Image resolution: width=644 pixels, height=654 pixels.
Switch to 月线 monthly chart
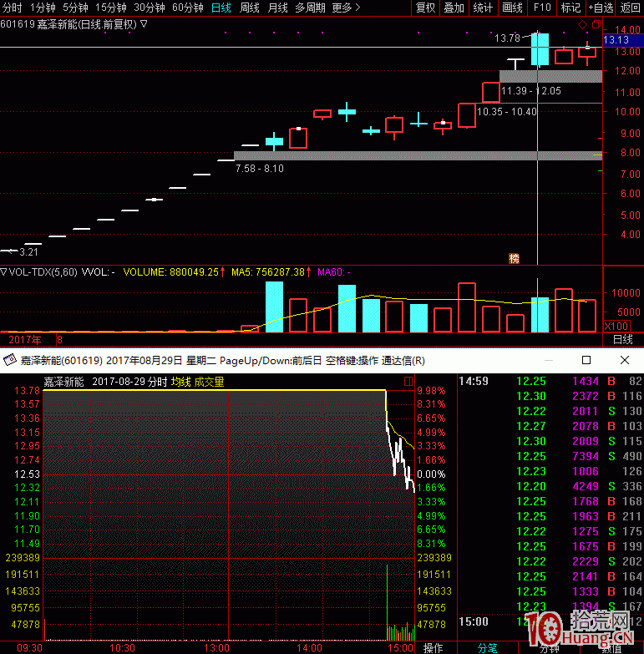tap(277, 8)
